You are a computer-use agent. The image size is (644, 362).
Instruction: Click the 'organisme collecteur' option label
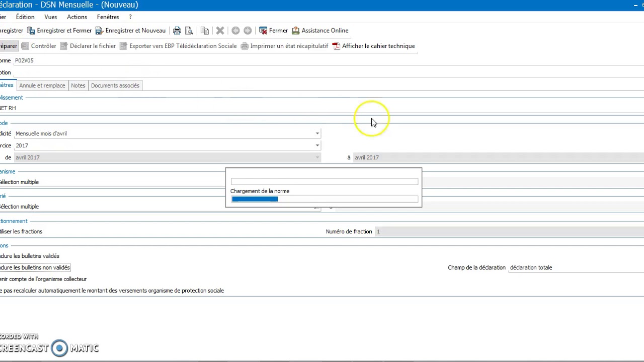click(43, 279)
